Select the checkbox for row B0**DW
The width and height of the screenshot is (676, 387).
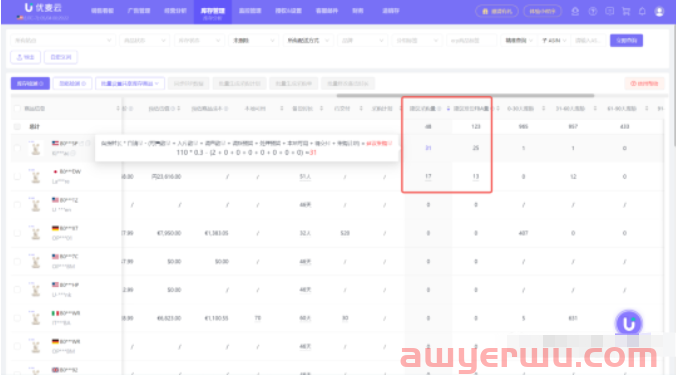17,176
